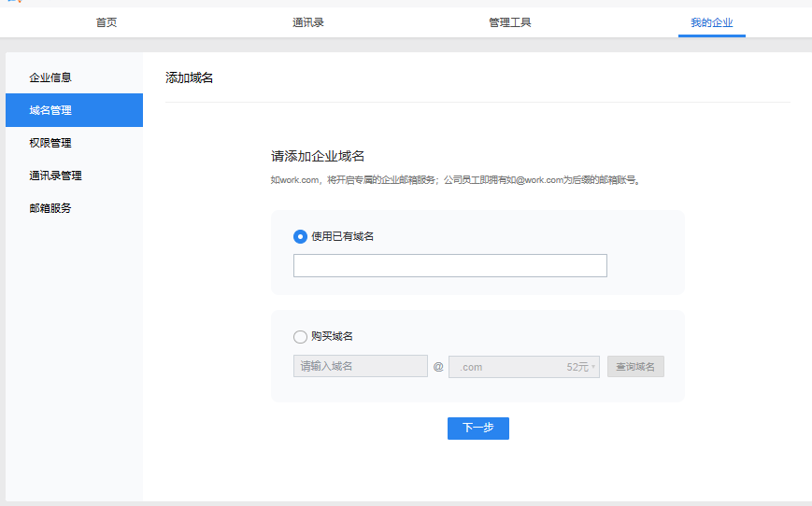
Task: Click the work.com example description text
Action: (x=455, y=180)
